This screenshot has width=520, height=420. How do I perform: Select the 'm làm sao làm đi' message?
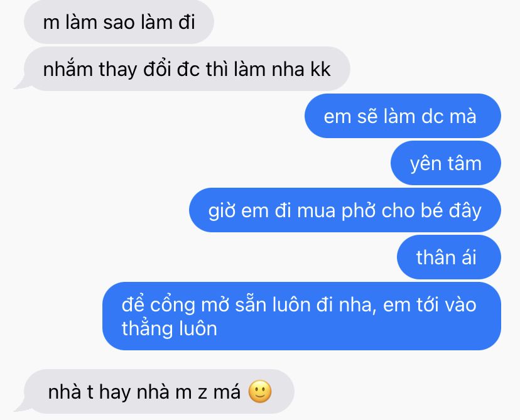[x=119, y=22]
